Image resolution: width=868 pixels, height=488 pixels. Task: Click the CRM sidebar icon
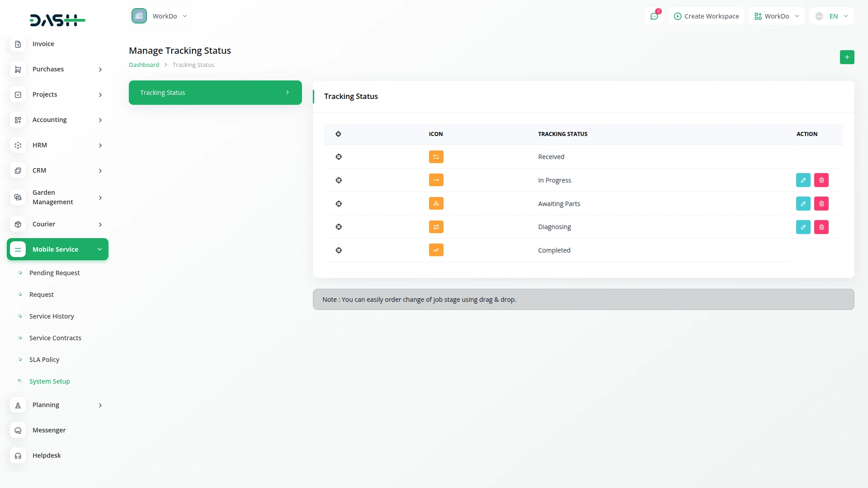pos(18,170)
